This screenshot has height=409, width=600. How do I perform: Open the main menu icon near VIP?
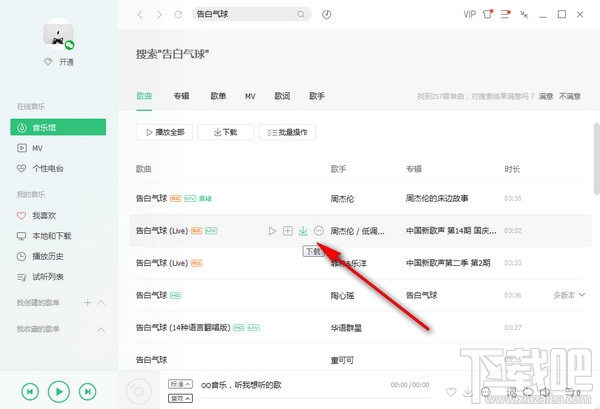pyautogui.click(x=505, y=15)
